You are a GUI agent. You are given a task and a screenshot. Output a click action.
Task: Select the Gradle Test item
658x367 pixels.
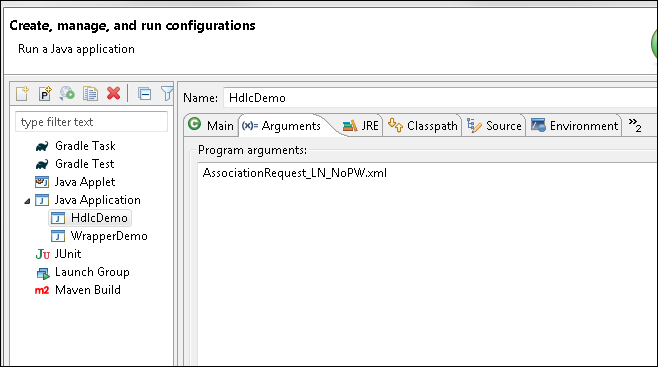click(85, 164)
